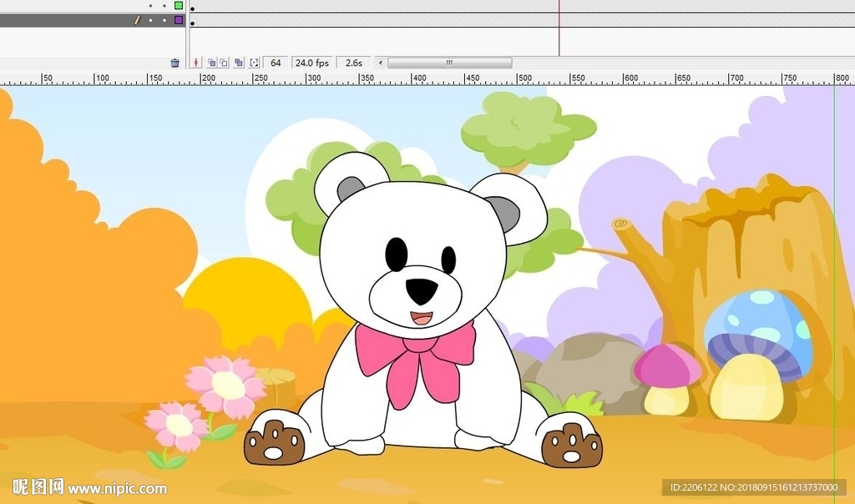The height and width of the screenshot is (504, 855).
Task: Select the pink mushroom on the stage
Action: click(x=667, y=378)
